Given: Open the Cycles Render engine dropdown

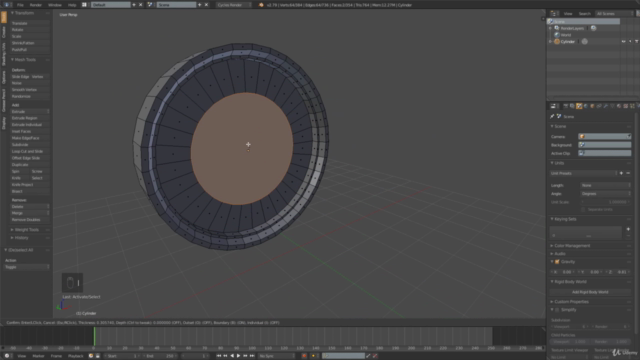Looking at the screenshot, I should (x=233, y=5).
